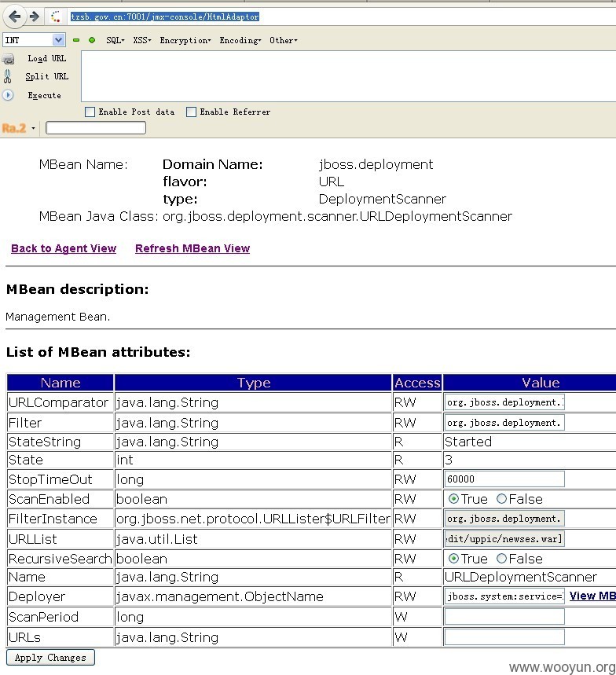616x675 pixels.
Task: Set ScanEnabled to False
Action: 501,498
